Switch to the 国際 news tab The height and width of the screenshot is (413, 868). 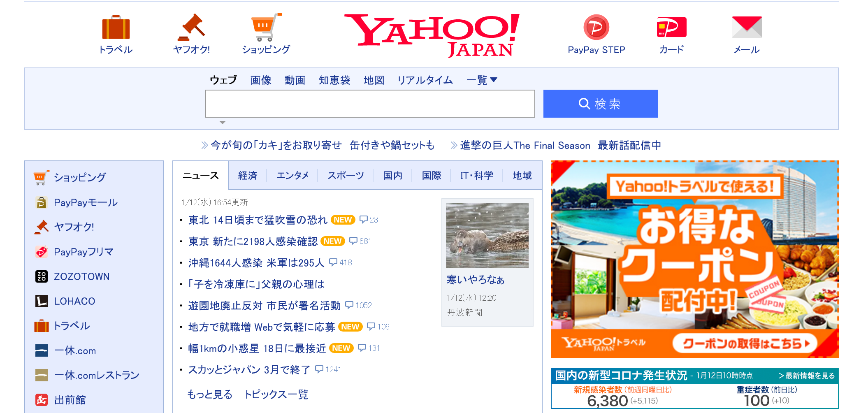[432, 176]
